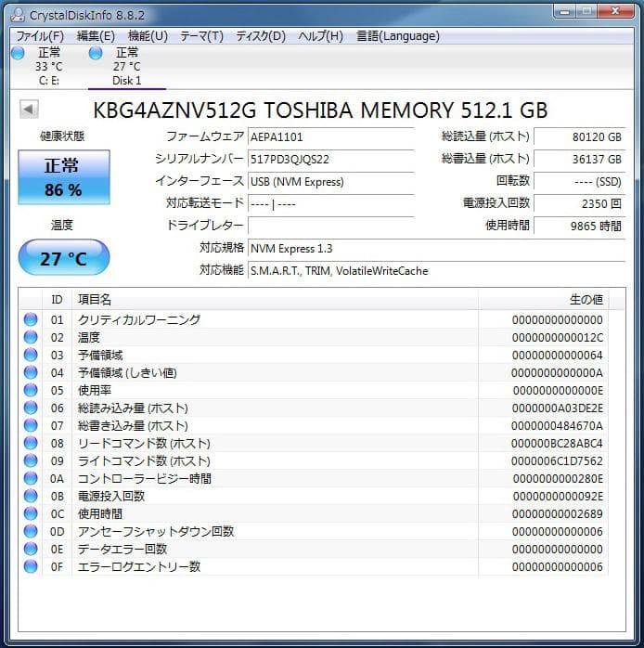Click the serial number field 517PD3QJQS22
Screen dimensions: 644x648
pos(331,159)
